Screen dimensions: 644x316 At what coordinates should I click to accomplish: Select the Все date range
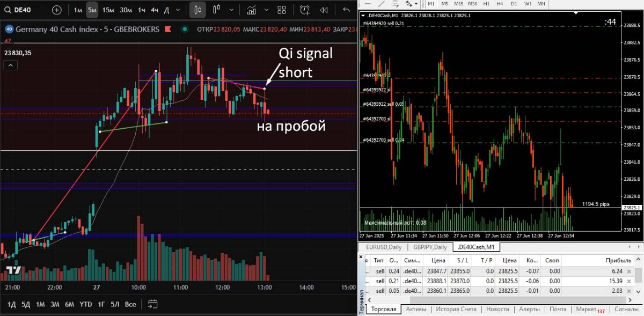click(x=130, y=304)
